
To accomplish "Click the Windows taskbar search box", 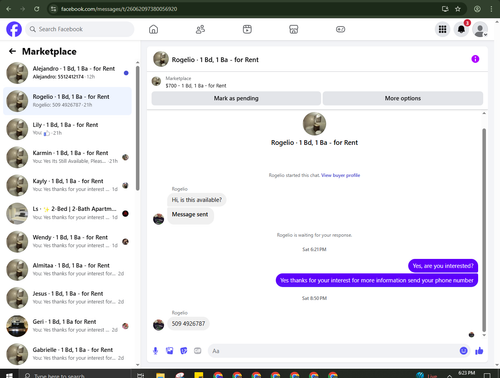I will 76,375.
